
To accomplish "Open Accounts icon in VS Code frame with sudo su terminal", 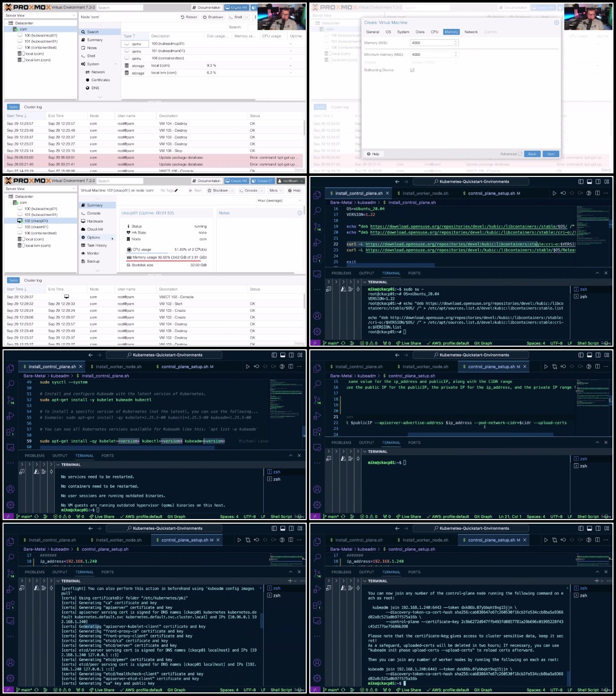I will pyautogui.click(x=317, y=316).
